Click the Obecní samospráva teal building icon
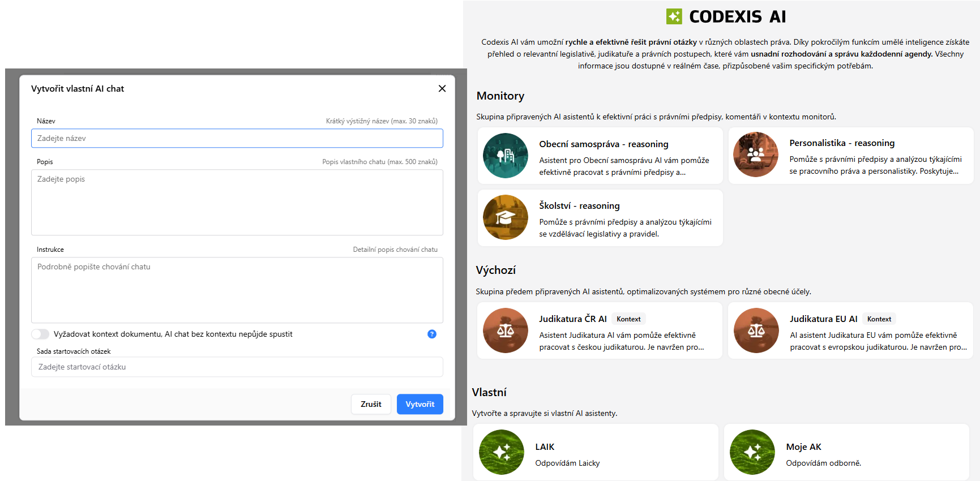This screenshot has height=481, width=980. click(505, 156)
